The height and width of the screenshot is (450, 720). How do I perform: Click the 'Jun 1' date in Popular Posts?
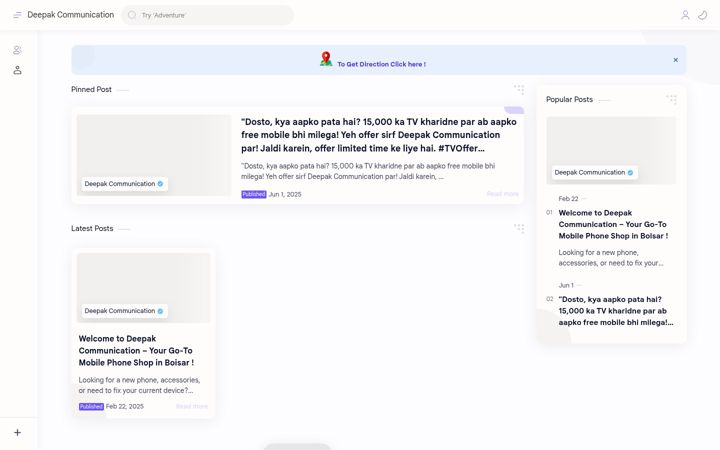tap(566, 285)
